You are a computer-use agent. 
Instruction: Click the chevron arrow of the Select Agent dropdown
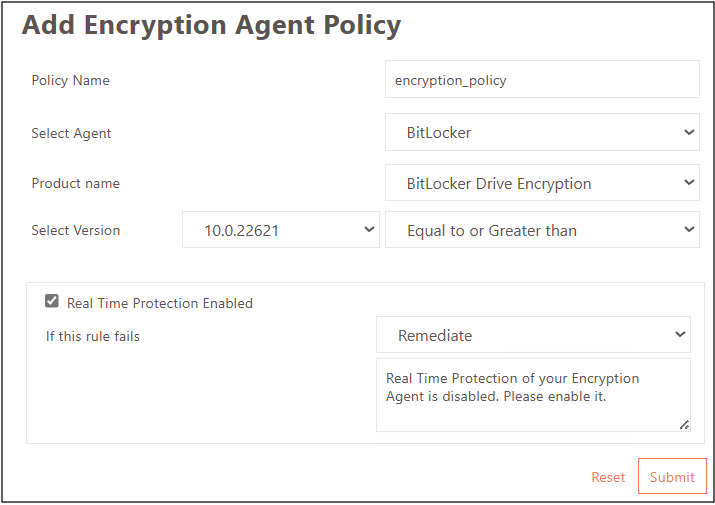[688, 132]
